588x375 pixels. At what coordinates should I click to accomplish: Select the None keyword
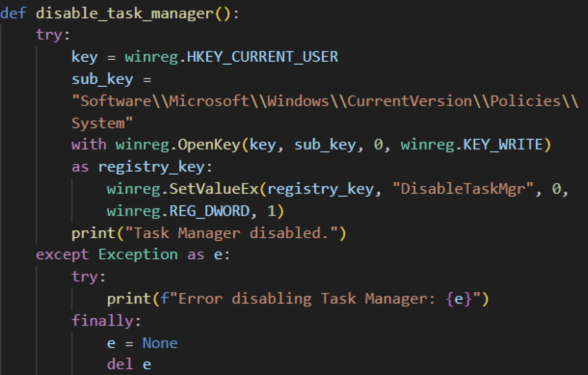(160, 343)
